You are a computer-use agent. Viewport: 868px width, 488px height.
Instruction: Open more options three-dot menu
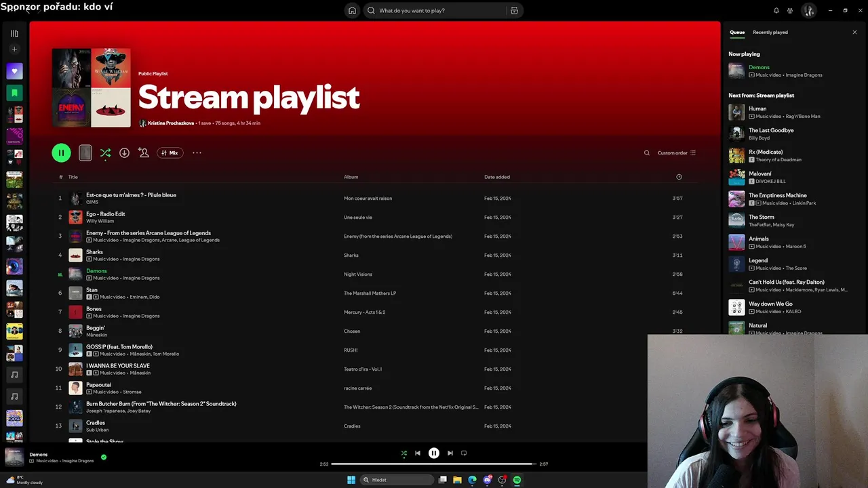197,152
